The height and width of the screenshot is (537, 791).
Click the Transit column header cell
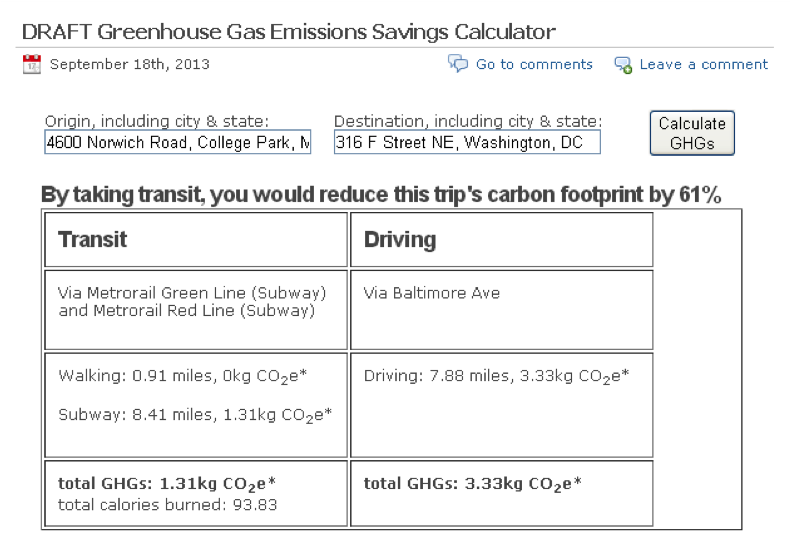tap(196, 240)
